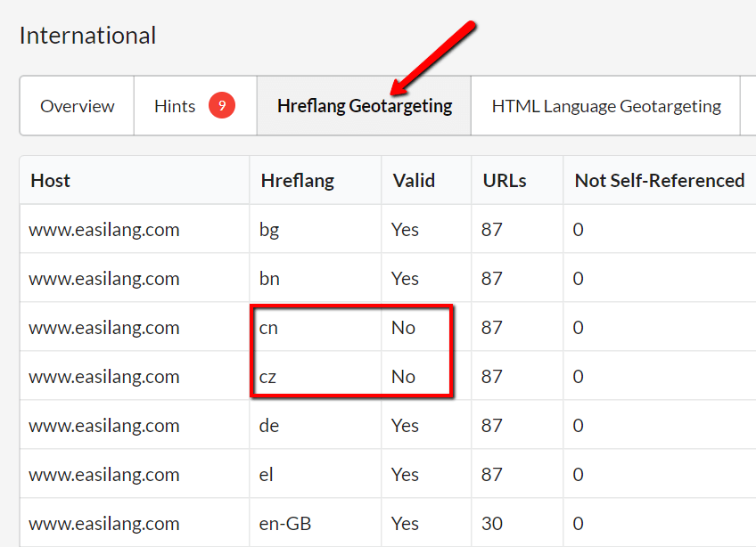Click the Valid 'Yes' in de row
The width and height of the screenshot is (756, 547).
point(405,426)
